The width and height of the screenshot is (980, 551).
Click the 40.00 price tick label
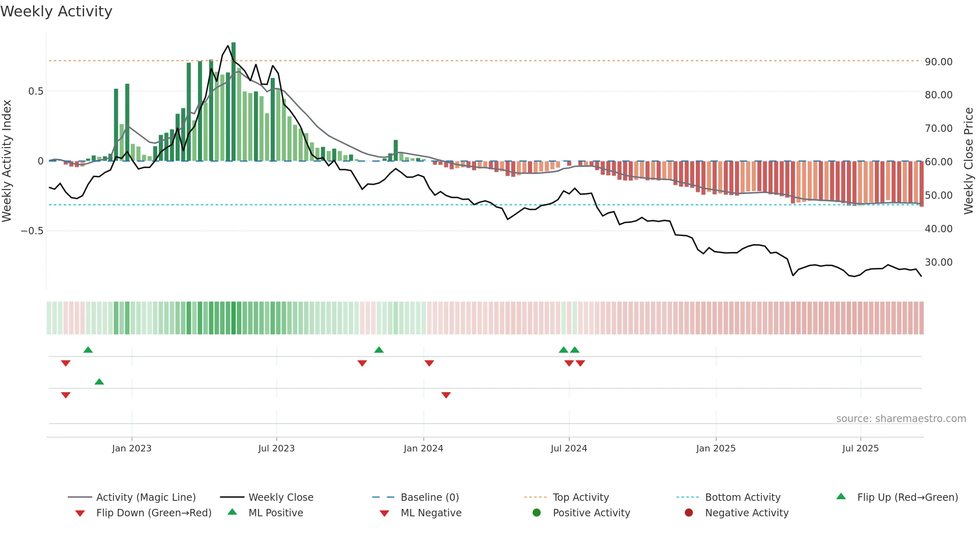[938, 229]
